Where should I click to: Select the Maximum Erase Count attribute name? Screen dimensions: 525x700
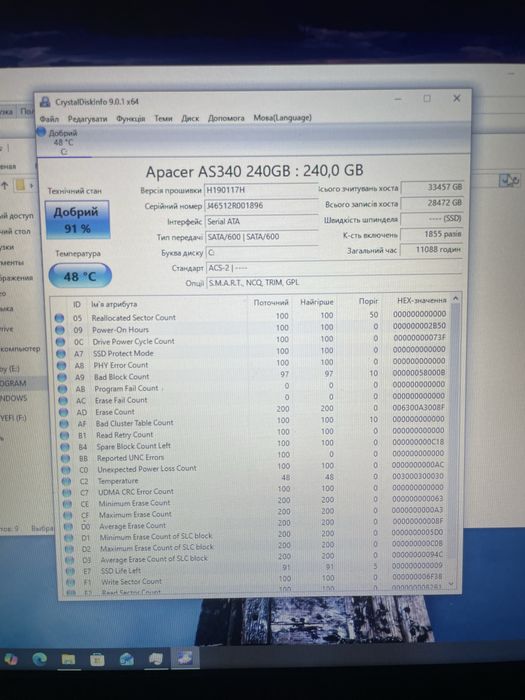coord(135,515)
